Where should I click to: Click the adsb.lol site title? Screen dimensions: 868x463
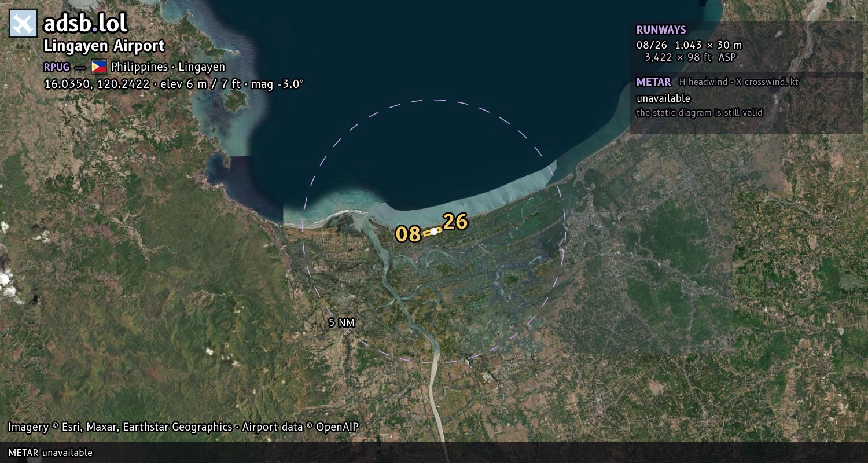click(x=85, y=24)
